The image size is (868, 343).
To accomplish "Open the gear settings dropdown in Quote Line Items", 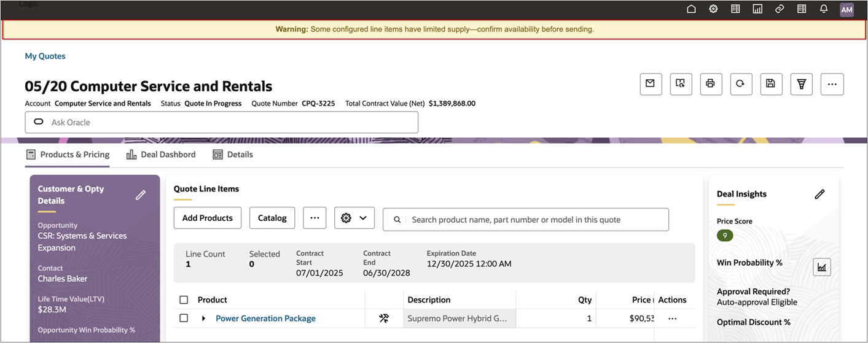I will (x=354, y=218).
